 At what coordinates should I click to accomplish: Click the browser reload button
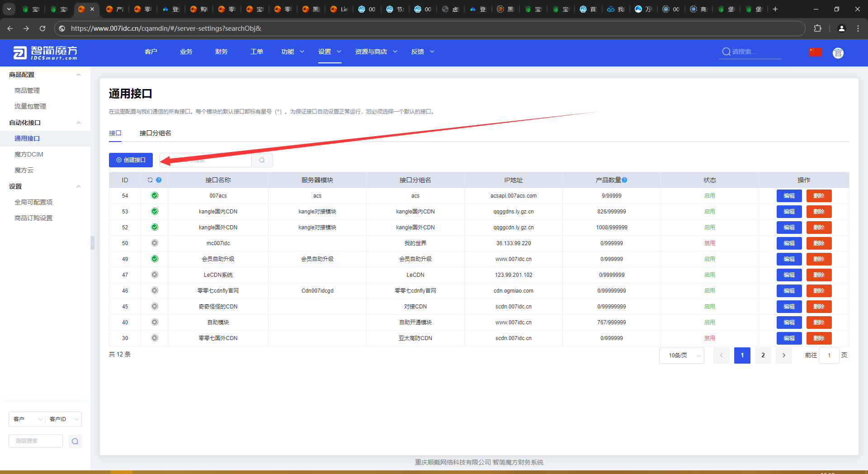[42, 28]
